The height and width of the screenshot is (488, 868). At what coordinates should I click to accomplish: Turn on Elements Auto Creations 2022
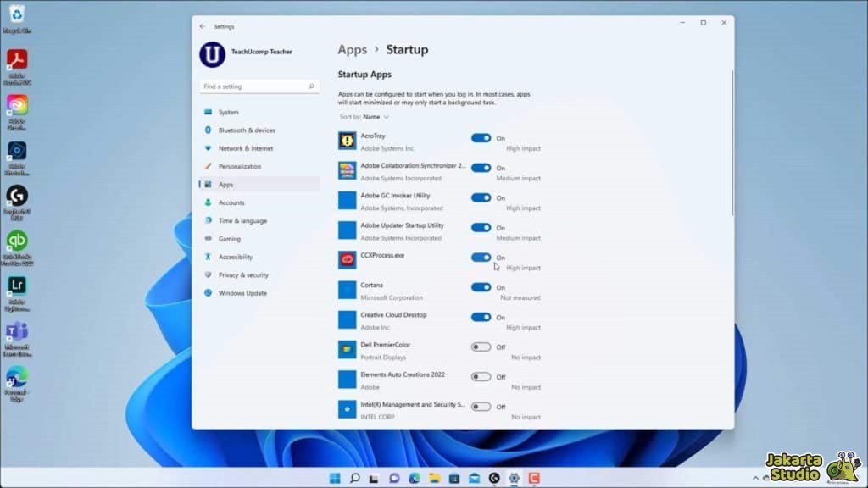481,377
